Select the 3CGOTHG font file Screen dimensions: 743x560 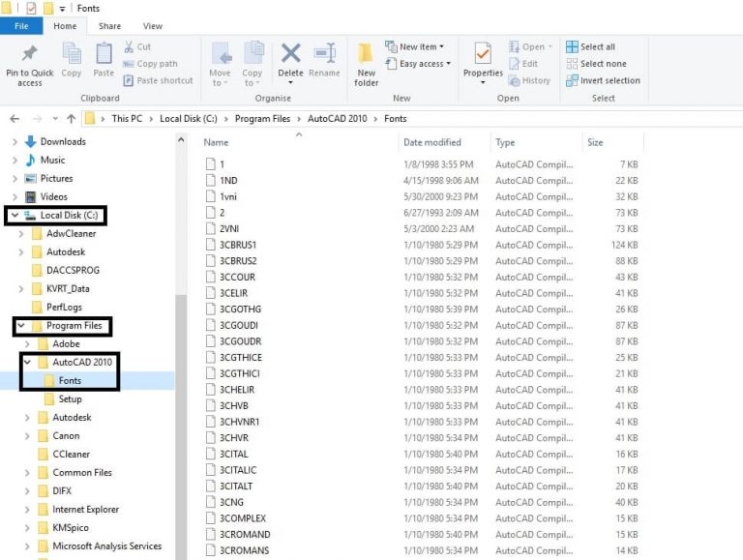(240, 309)
